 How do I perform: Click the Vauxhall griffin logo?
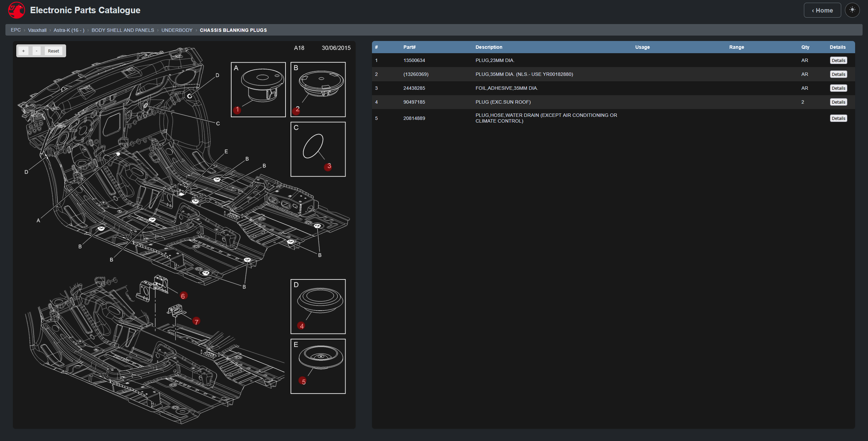[x=16, y=10]
